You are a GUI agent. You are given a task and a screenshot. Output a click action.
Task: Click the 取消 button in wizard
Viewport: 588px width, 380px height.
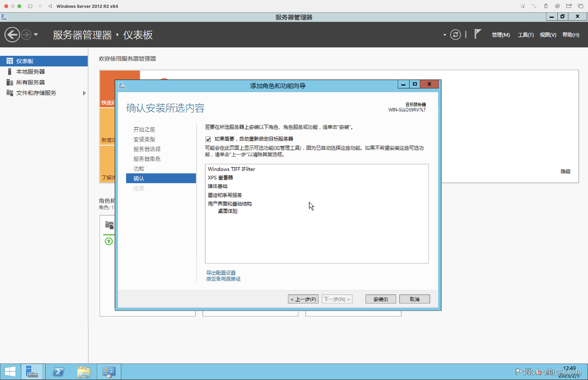(x=414, y=299)
